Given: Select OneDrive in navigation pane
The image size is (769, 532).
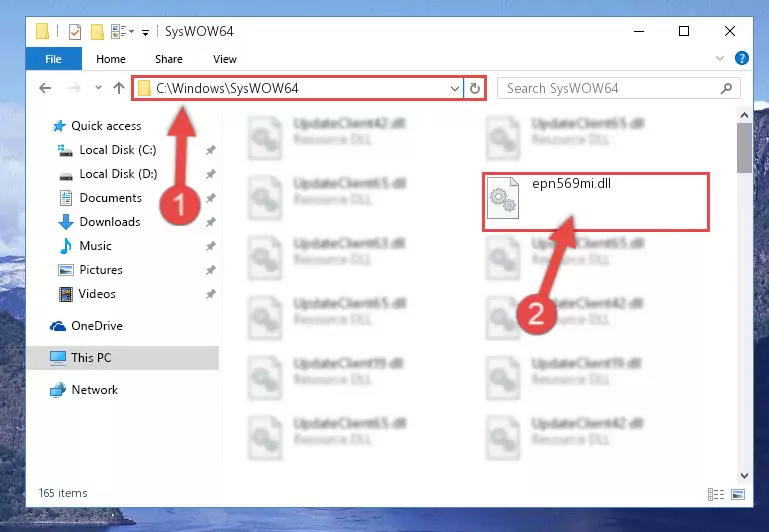Looking at the screenshot, I should point(97,326).
